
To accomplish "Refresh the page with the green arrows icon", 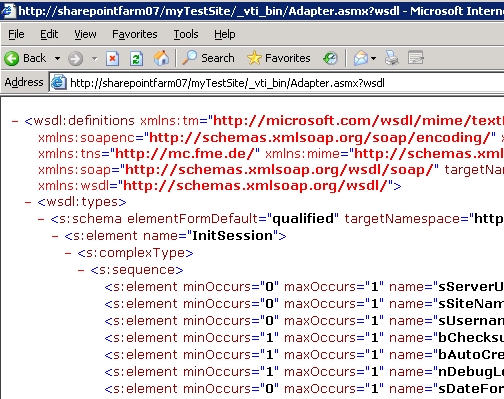I will click(136, 59).
